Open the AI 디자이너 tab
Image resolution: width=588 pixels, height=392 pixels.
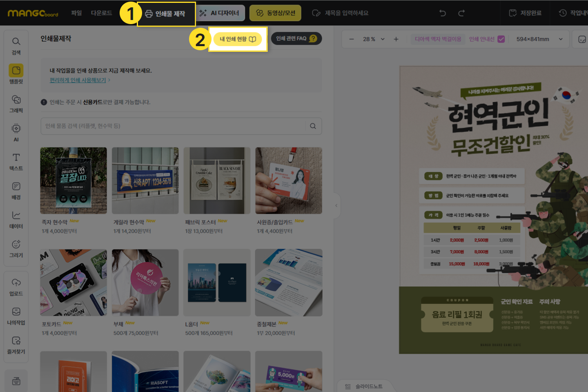pos(220,13)
